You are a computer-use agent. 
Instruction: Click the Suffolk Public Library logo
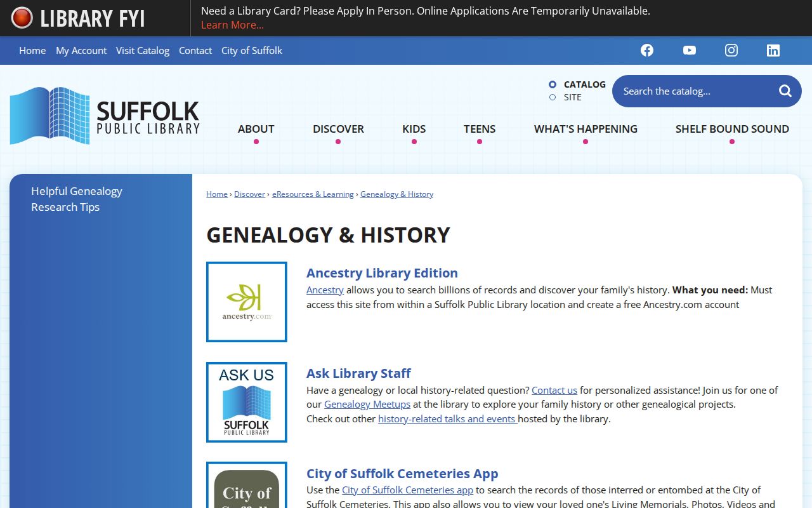click(105, 116)
